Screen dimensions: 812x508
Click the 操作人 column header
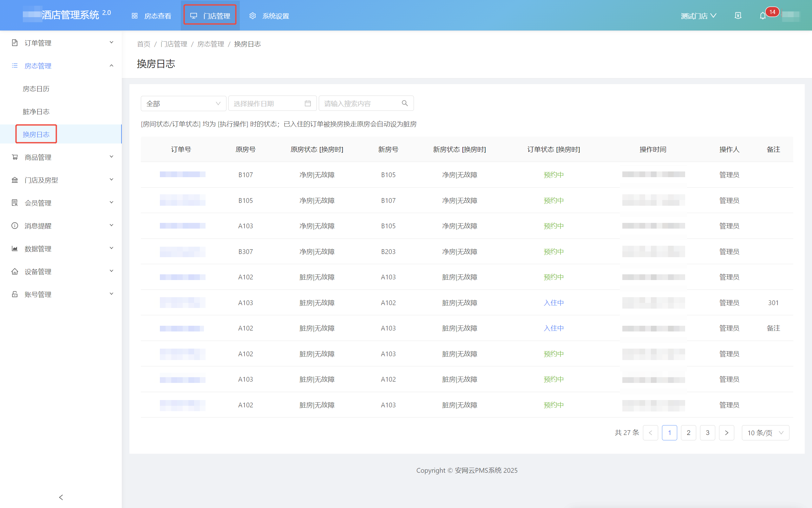point(730,150)
